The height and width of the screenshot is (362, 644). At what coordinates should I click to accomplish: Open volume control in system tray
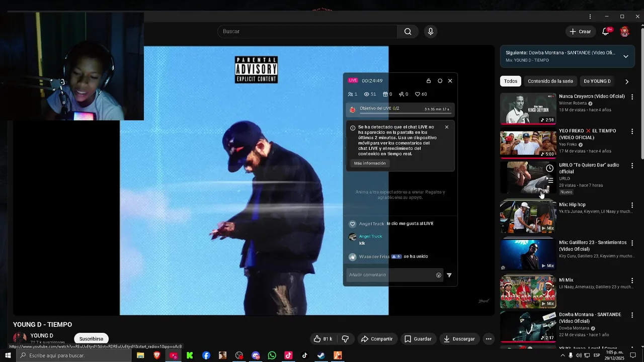579,355
